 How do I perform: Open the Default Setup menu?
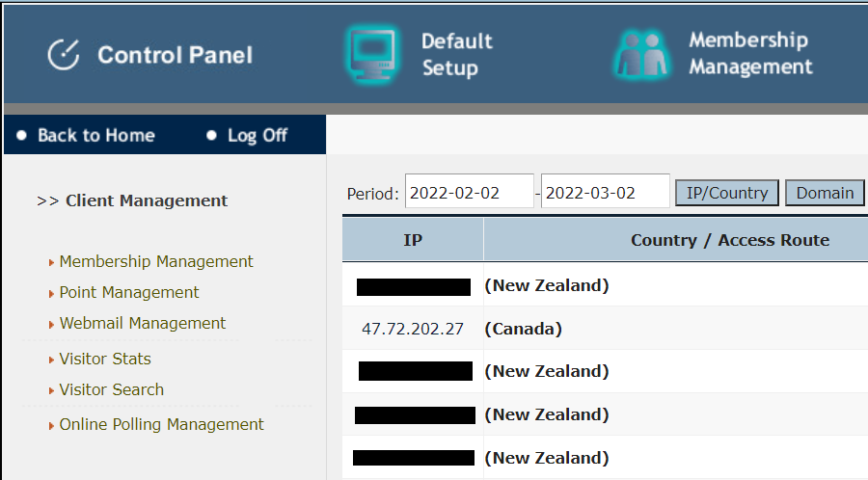(x=456, y=55)
